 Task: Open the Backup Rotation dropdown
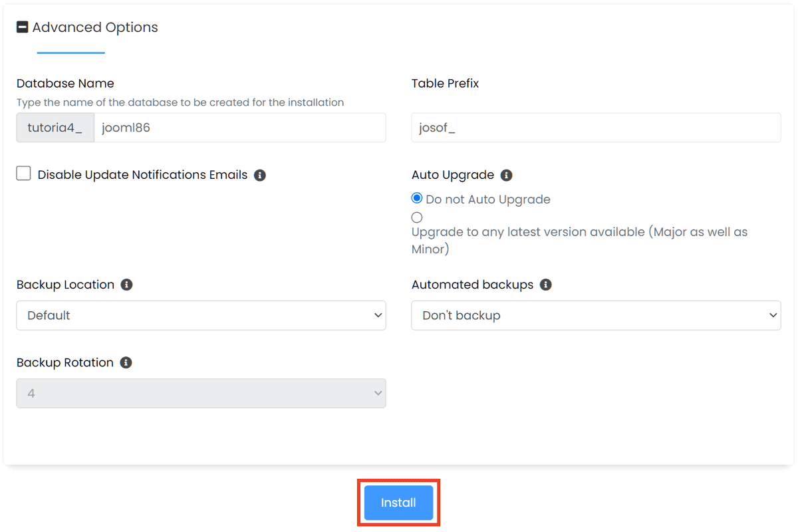199,393
